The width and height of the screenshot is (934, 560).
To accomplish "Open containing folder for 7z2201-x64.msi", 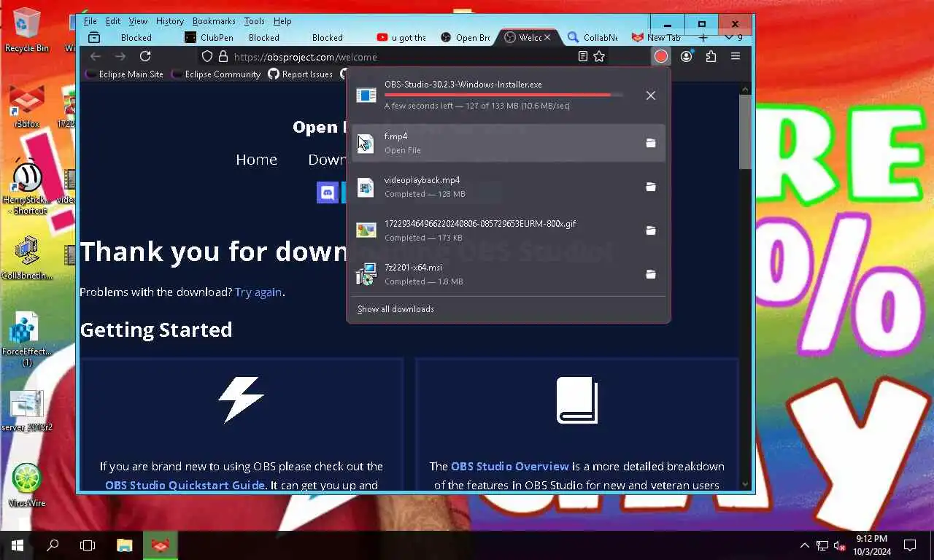I will (x=650, y=274).
